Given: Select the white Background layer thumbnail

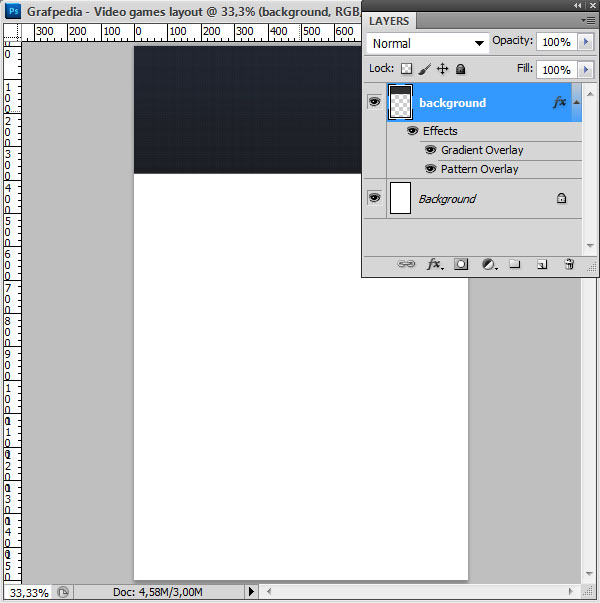Looking at the screenshot, I should 400,198.
